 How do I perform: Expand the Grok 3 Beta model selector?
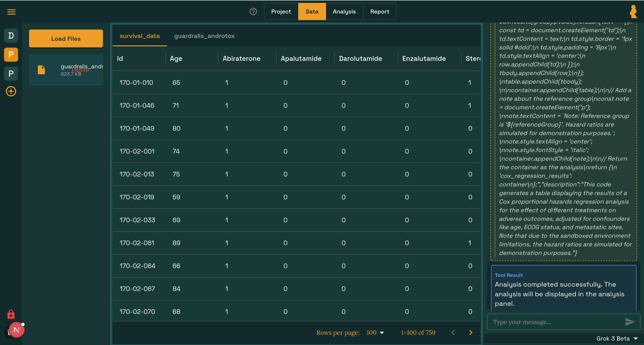pyautogui.click(x=616, y=339)
